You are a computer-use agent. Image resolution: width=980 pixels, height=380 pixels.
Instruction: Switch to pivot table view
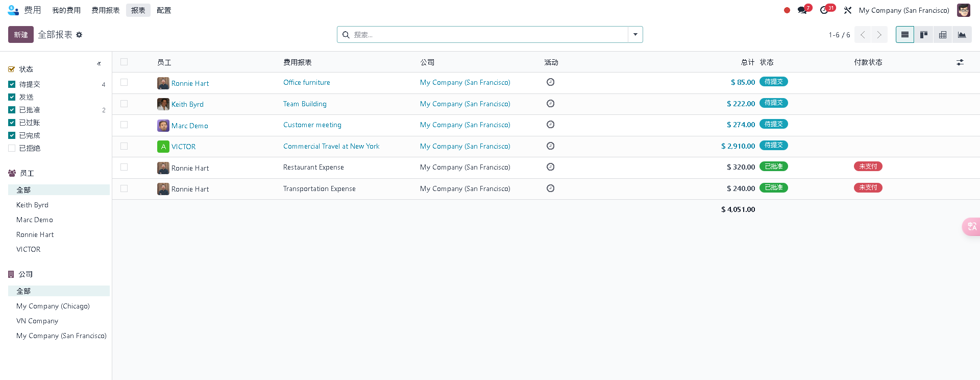[x=942, y=35]
